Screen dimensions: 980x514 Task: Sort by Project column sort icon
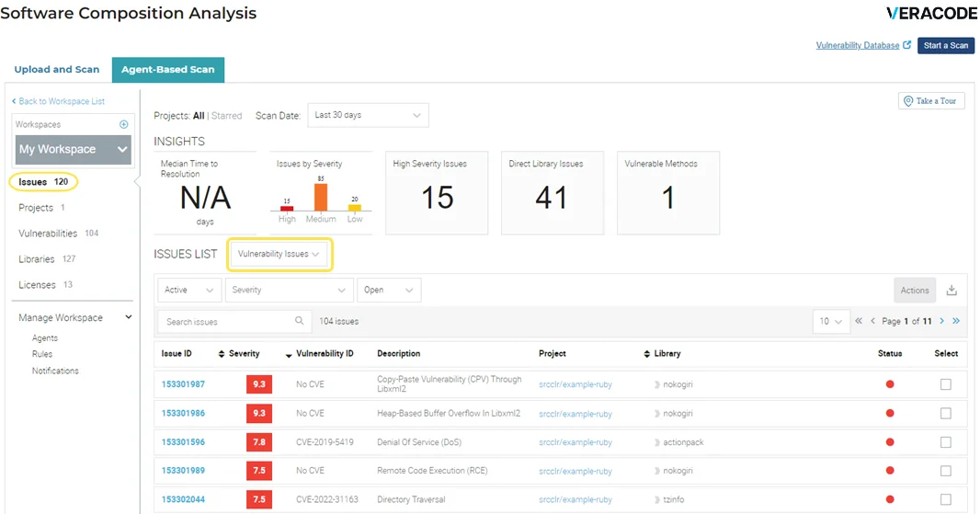(646, 354)
